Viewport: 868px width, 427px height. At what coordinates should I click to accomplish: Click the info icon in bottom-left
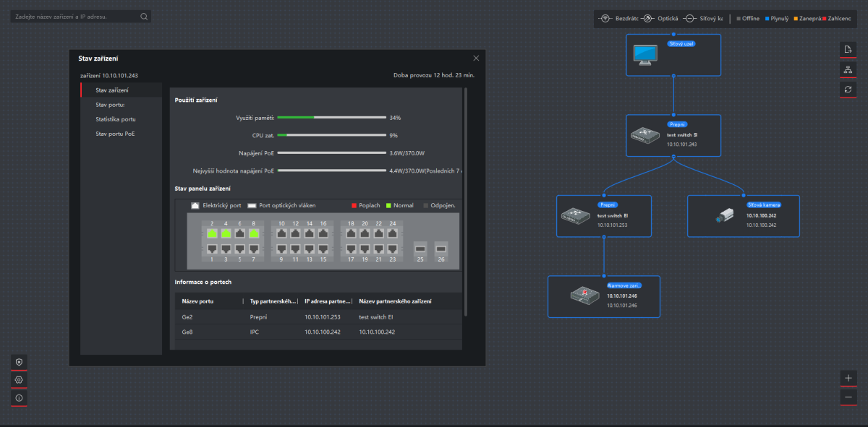pos(19,398)
